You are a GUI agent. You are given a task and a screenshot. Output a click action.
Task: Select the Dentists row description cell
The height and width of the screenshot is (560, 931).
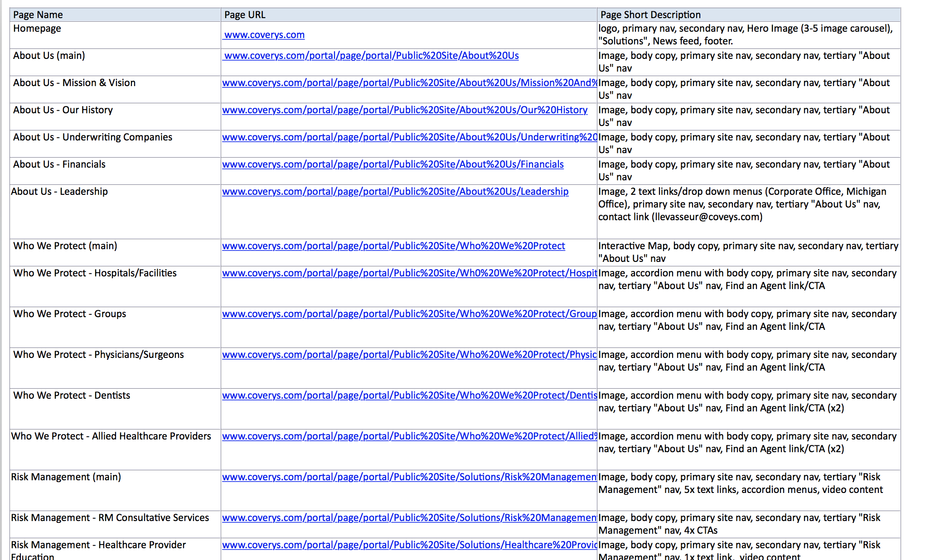coord(749,409)
